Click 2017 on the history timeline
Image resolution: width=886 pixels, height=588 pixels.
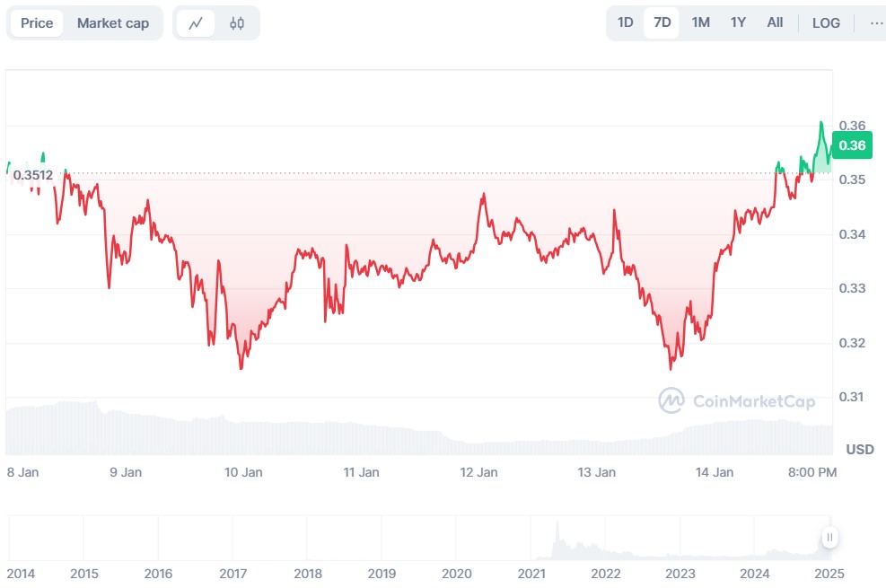tap(233, 573)
